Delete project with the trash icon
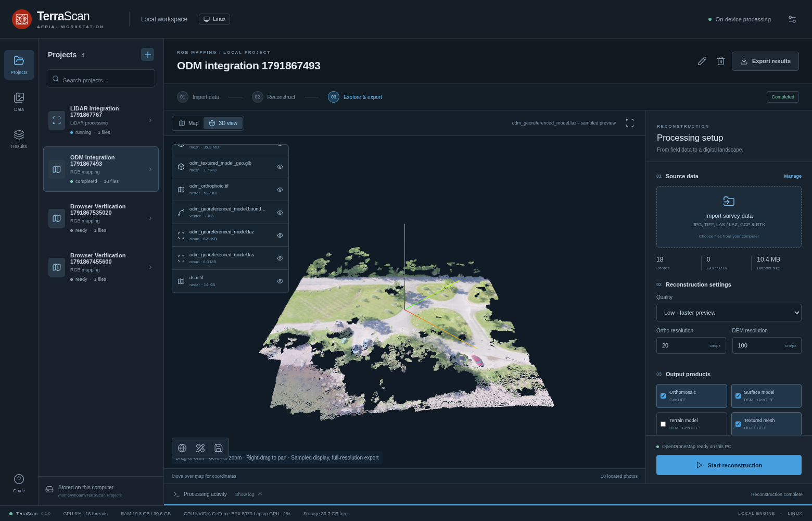Viewport: 812px width, 521px height. click(x=721, y=61)
